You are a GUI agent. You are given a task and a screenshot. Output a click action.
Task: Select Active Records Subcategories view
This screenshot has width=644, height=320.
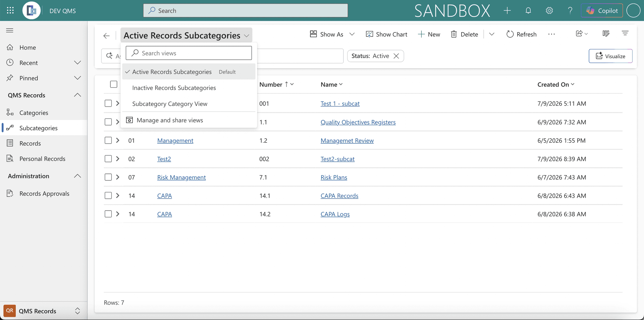188,72
